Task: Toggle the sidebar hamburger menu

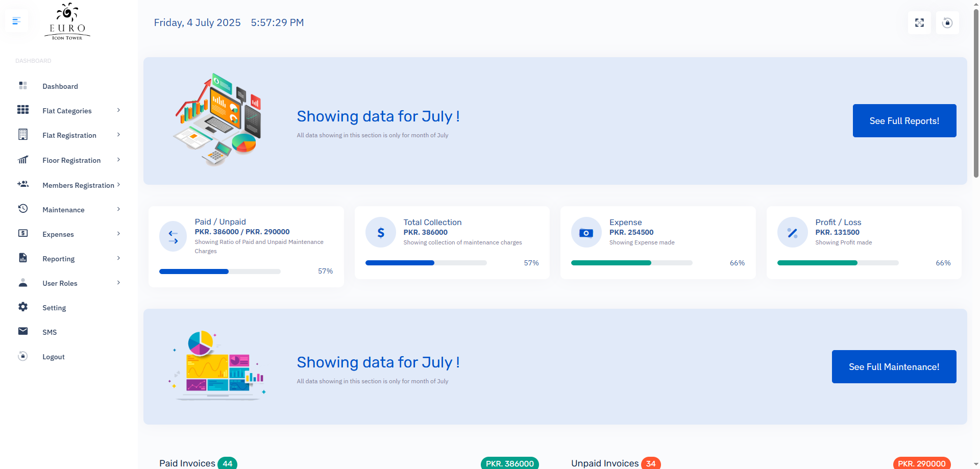Action: (x=16, y=21)
